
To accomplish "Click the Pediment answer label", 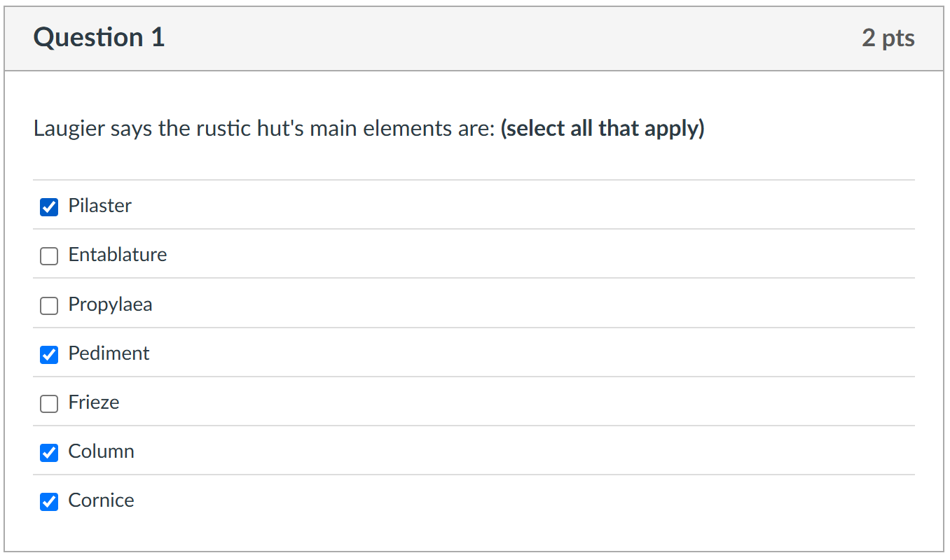I will coord(109,353).
